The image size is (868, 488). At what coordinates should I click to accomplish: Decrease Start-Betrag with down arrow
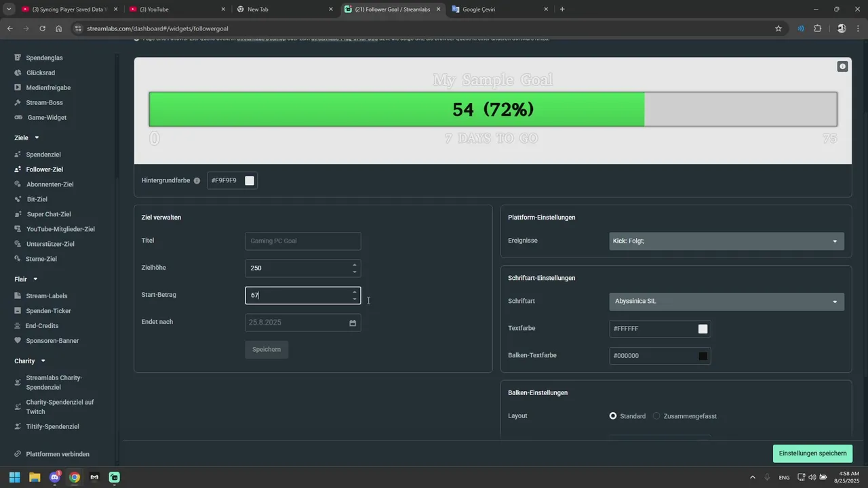point(355,300)
